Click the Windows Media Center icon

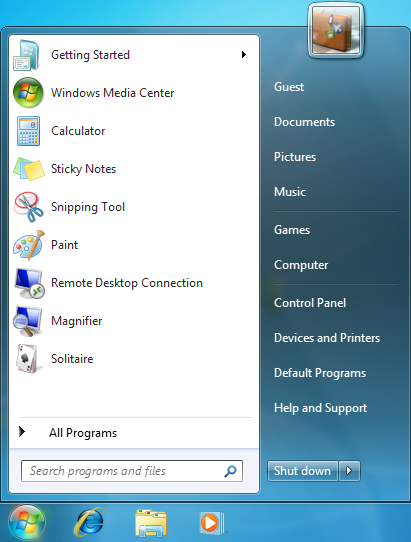pyautogui.click(x=28, y=93)
